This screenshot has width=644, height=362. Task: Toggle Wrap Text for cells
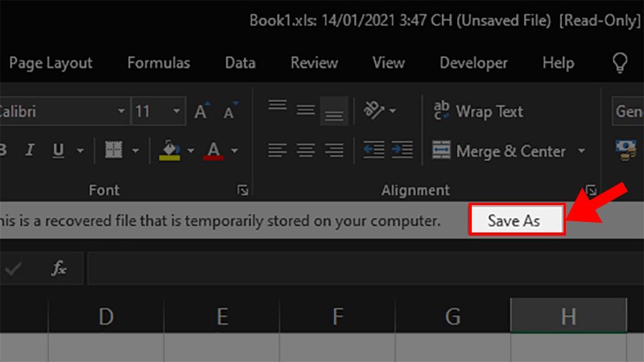[x=478, y=111]
